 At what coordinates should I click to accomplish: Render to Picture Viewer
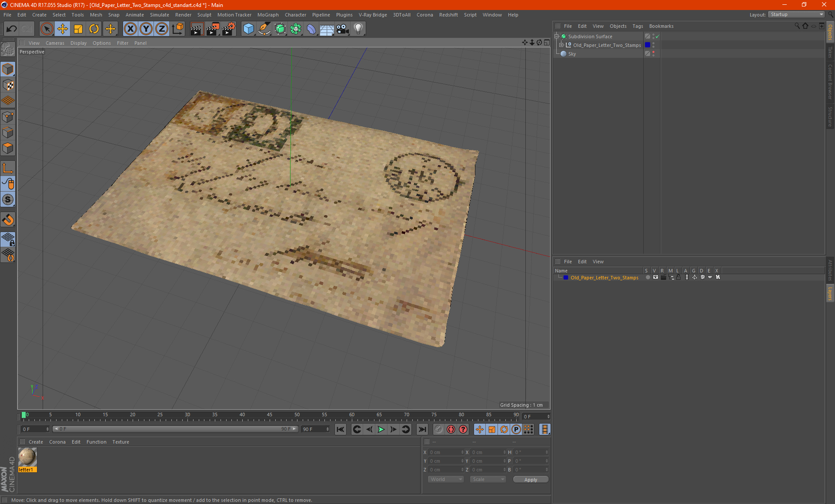click(x=213, y=29)
